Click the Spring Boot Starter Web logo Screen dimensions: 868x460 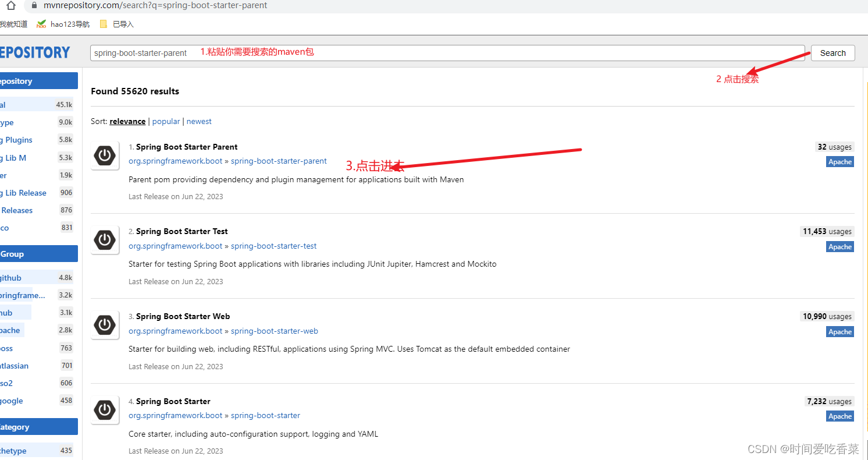click(x=105, y=325)
